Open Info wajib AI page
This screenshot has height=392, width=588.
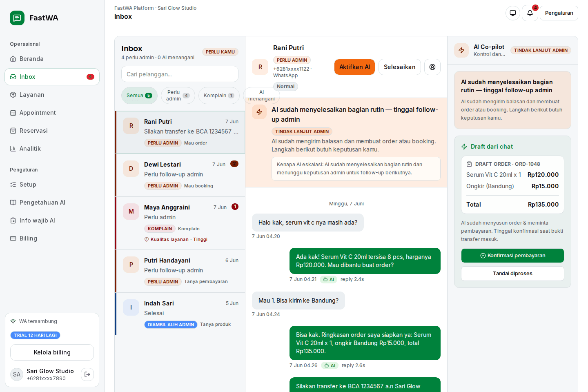pos(52,220)
